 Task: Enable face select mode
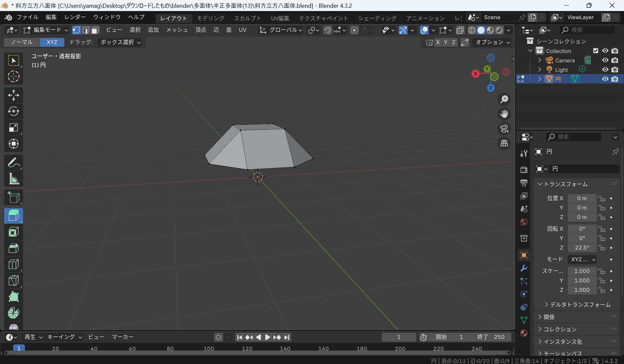[95, 30]
